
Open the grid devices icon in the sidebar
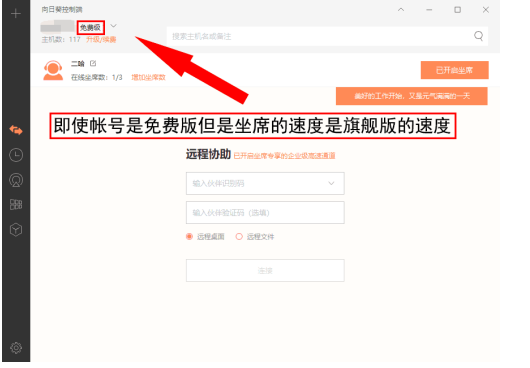point(16,204)
